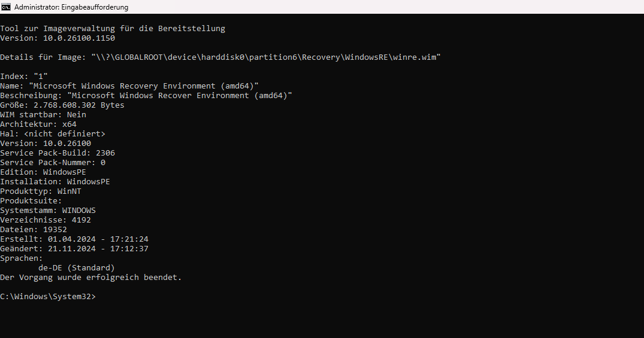Click the 'Produkttyp: WinNT' line

tap(41, 191)
